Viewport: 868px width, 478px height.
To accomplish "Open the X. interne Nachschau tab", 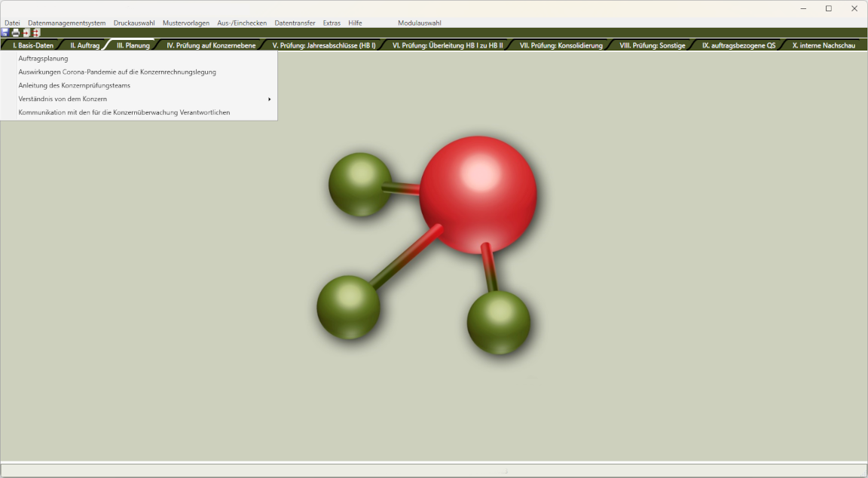I will click(x=824, y=45).
